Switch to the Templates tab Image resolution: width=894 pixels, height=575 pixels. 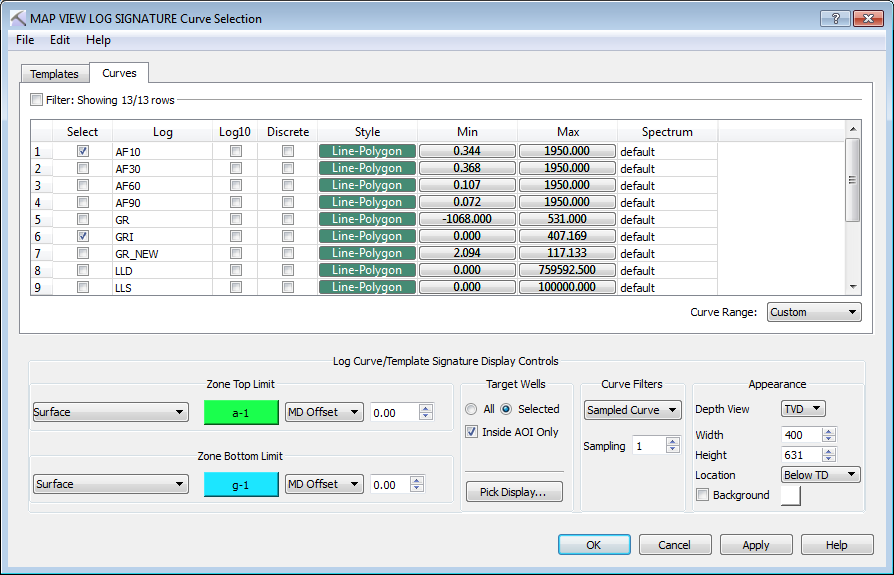(x=54, y=74)
